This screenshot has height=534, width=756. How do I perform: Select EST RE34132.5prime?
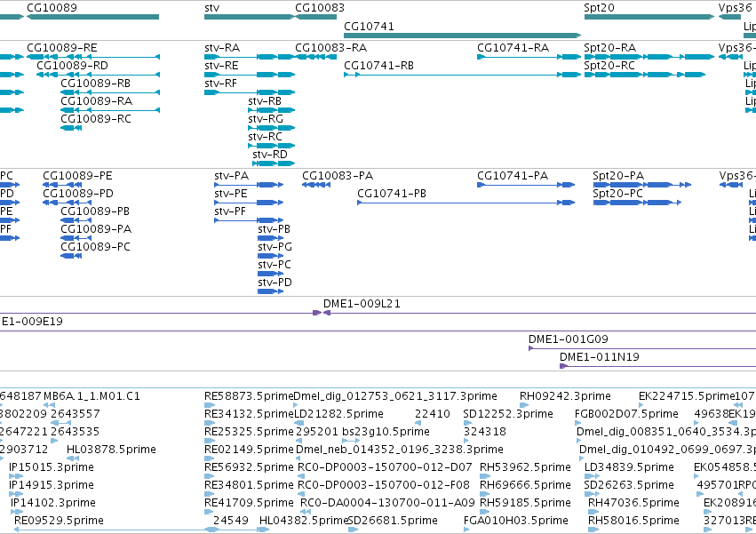[249, 414]
